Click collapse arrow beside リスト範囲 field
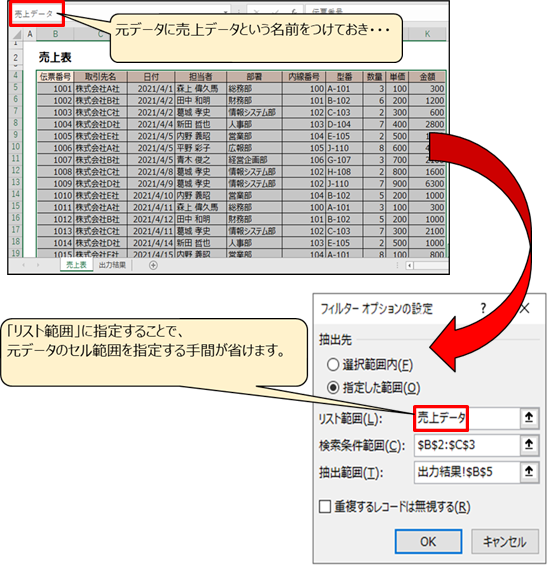Viewport: 550px width, 568px height. tap(529, 418)
